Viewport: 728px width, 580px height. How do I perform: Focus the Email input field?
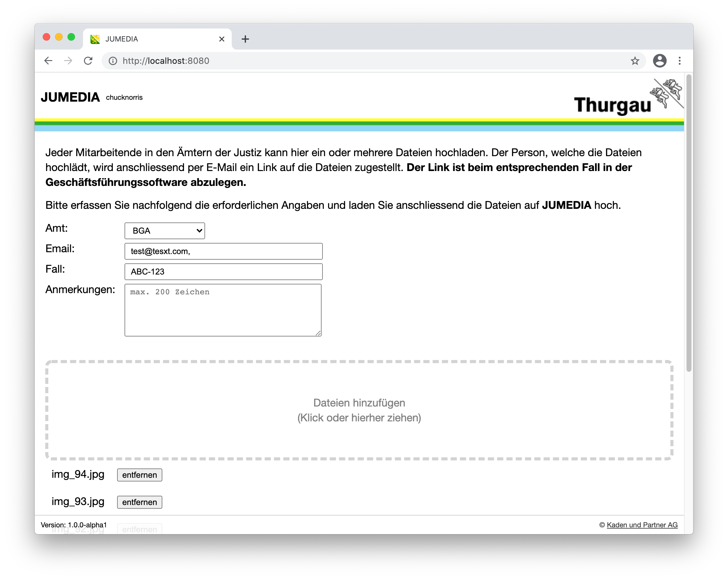point(224,251)
